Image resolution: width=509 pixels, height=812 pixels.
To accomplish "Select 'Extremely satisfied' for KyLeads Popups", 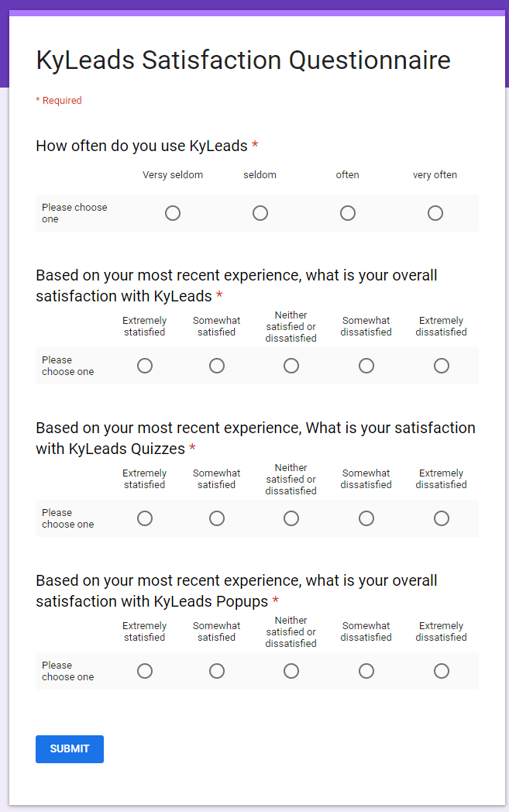I will coord(145,671).
